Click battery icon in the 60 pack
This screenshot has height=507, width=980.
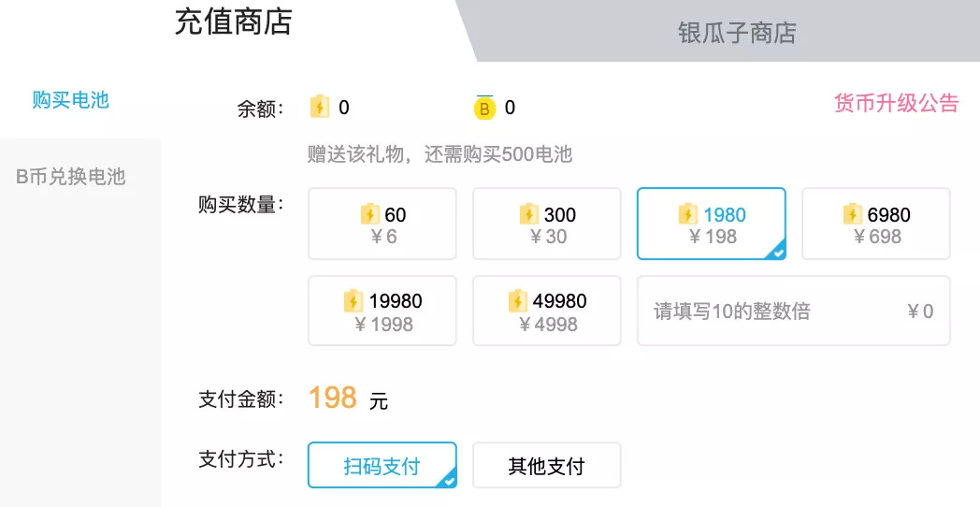[370, 214]
